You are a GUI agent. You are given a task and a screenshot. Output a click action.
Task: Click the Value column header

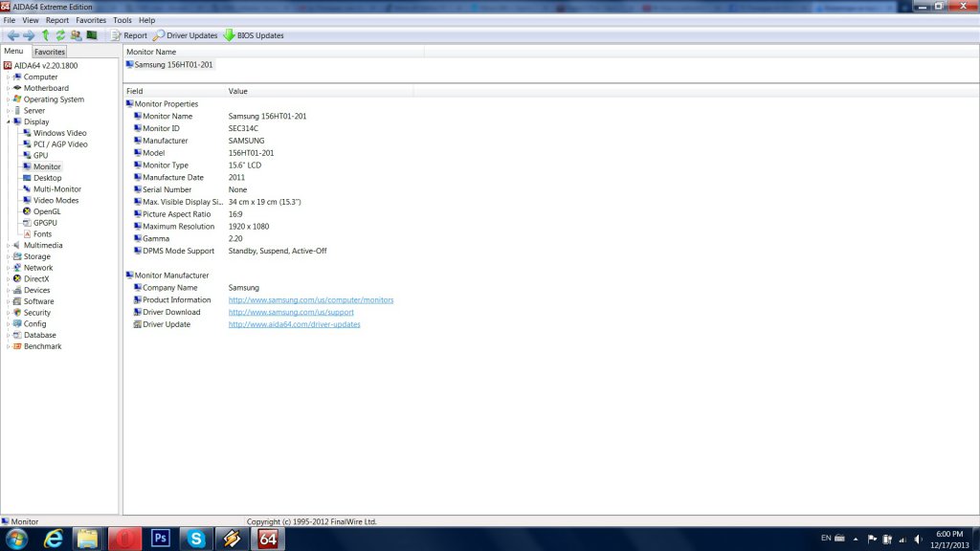pos(238,91)
